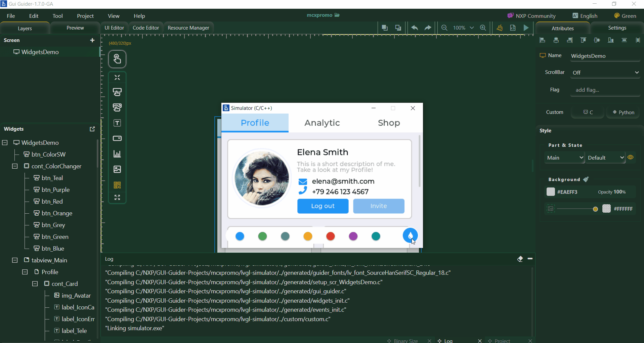
Task: Choose Python custom code option
Action: tap(623, 112)
